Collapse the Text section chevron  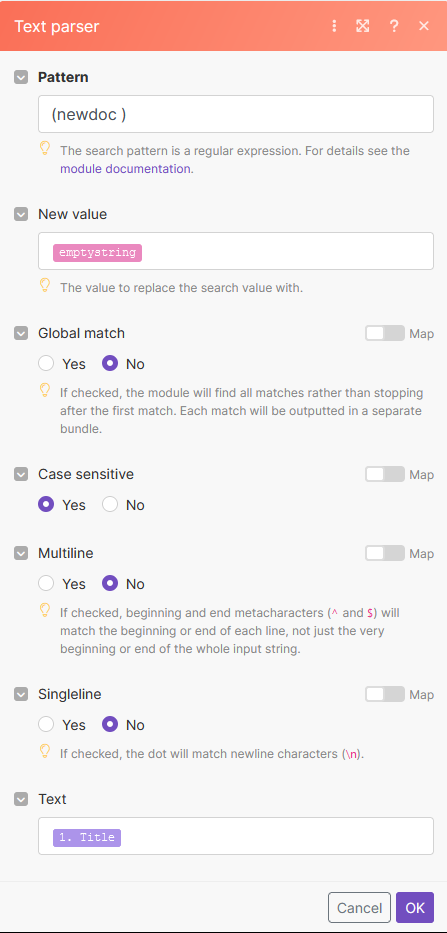pos(21,799)
